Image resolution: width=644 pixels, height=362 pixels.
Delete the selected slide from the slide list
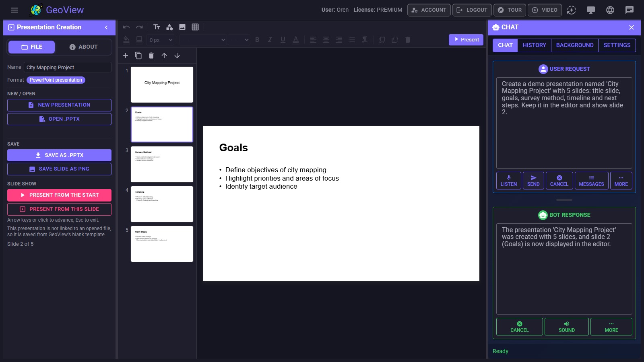pos(151,56)
